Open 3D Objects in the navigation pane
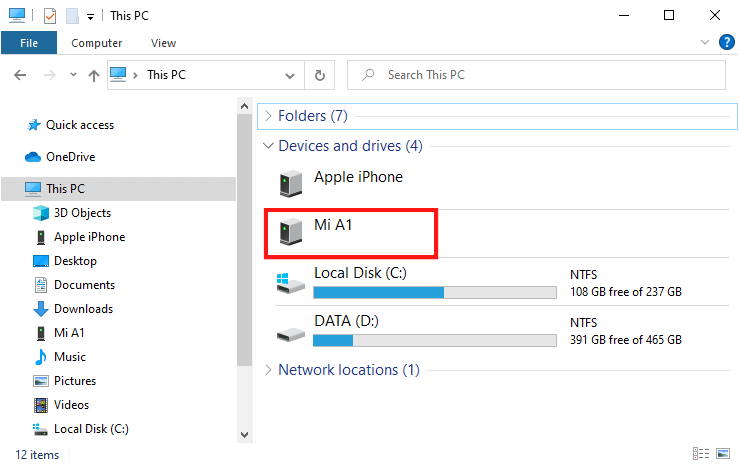Viewport: 739px width, 467px height. point(72,213)
